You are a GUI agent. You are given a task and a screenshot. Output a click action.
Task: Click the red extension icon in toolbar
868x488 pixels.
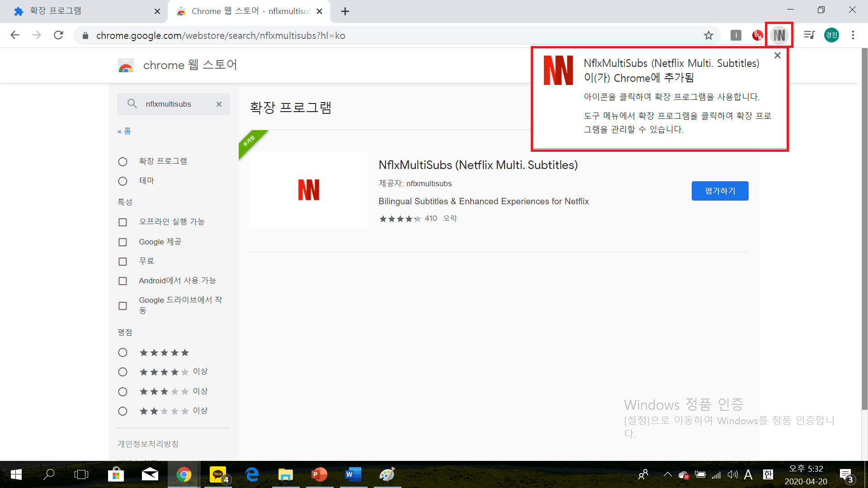pos(757,35)
